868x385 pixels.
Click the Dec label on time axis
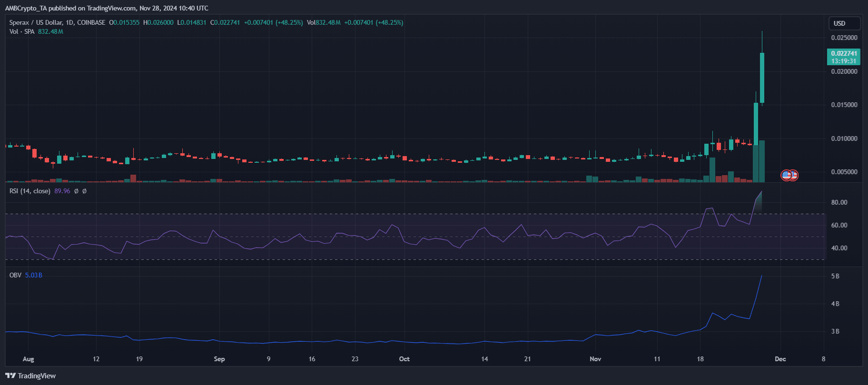coord(780,359)
